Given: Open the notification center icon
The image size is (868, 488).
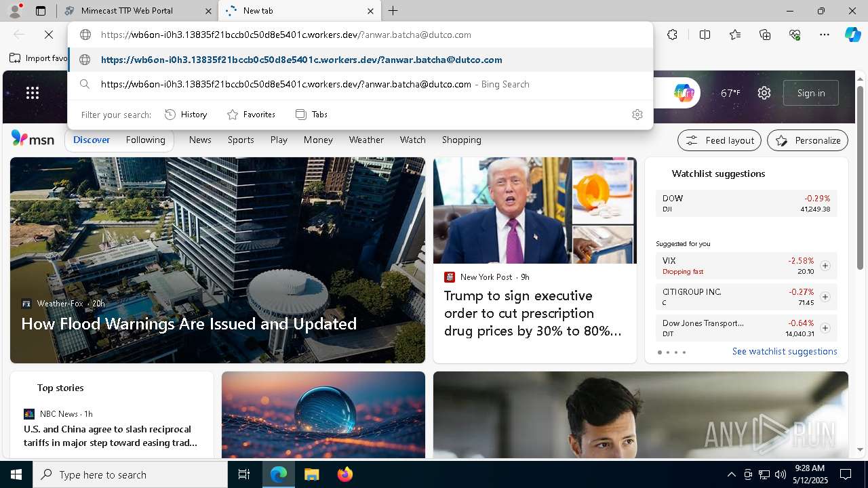Looking at the screenshot, I should tap(846, 474).
